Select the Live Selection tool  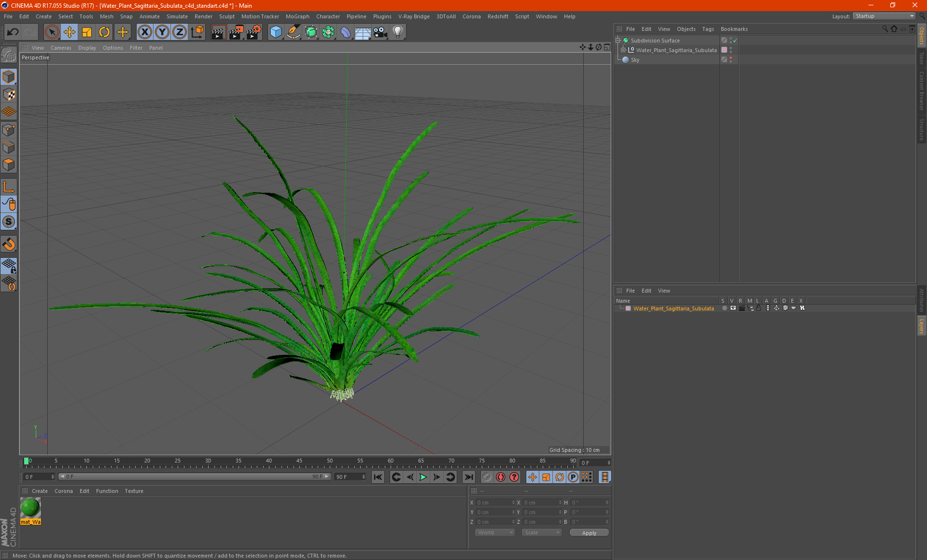(x=52, y=32)
